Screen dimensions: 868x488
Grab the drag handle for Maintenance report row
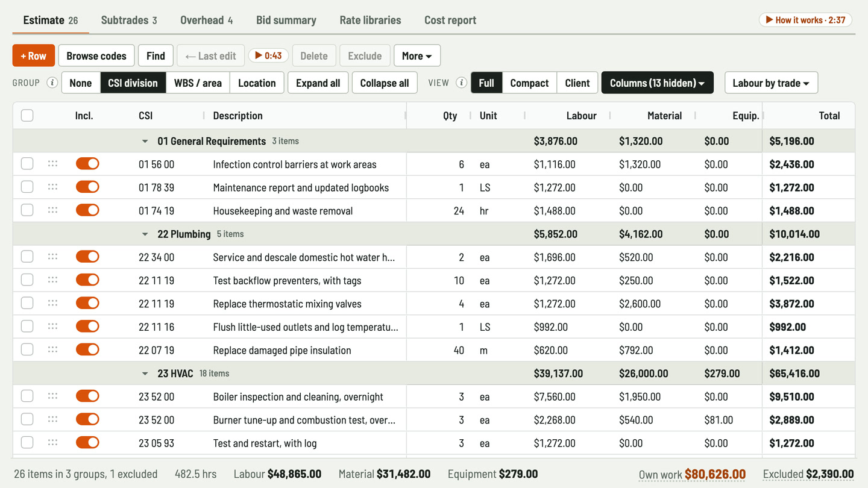pyautogui.click(x=52, y=187)
